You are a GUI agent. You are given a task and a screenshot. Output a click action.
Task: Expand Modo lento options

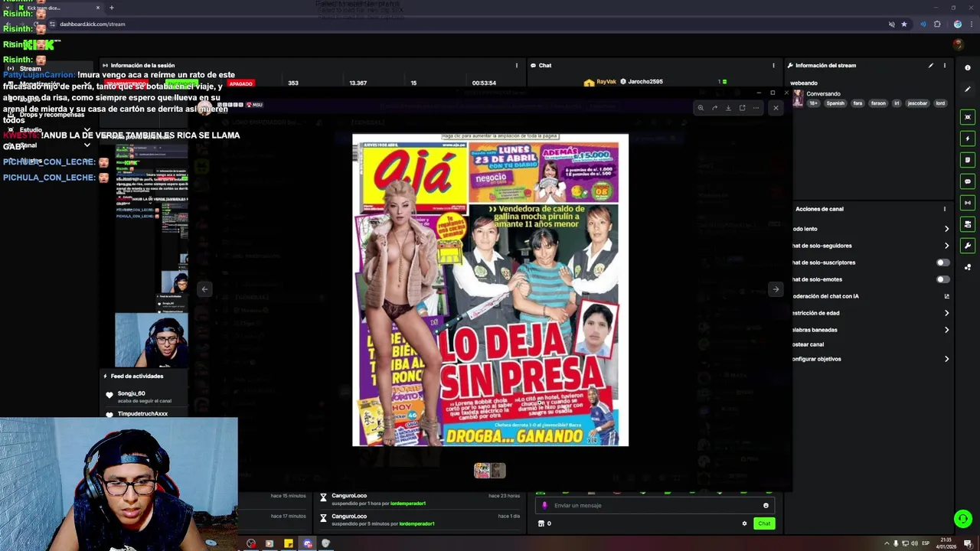(x=946, y=229)
